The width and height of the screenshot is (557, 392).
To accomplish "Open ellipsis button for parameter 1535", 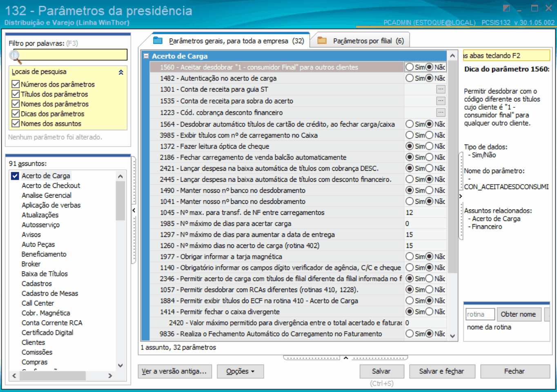I will tap(441, 100).
